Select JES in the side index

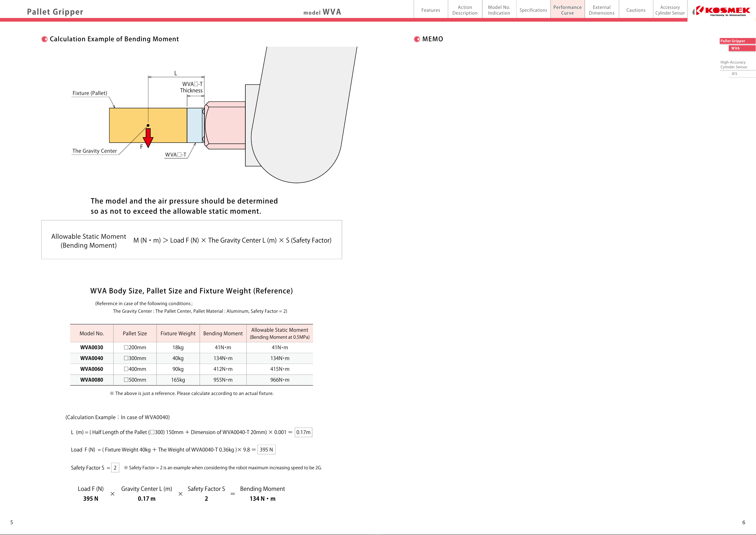click(x=734, y=73)
